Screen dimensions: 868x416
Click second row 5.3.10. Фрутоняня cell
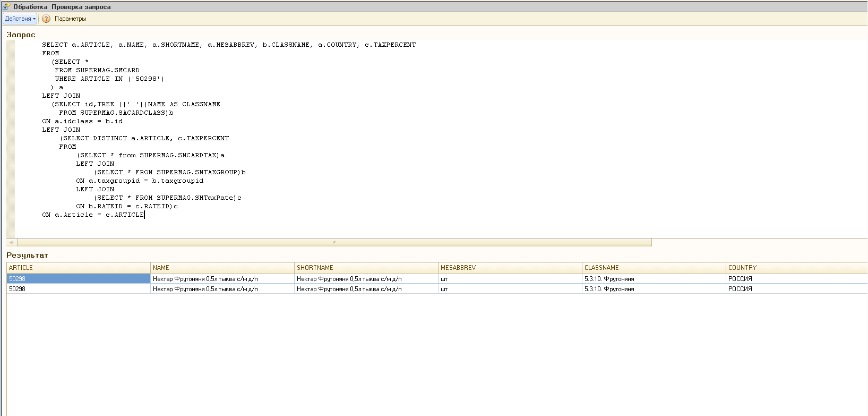(x=654, y=289)
